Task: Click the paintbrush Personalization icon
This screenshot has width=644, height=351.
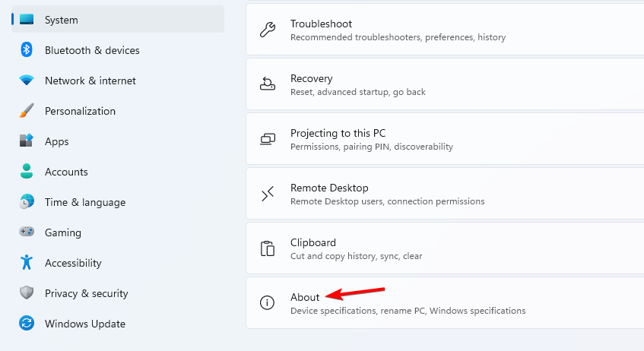Action: [x=27, y=110]
